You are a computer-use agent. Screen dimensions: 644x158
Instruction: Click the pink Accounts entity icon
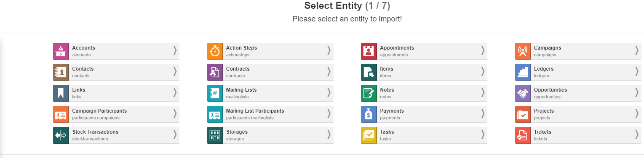pos(61,51)
